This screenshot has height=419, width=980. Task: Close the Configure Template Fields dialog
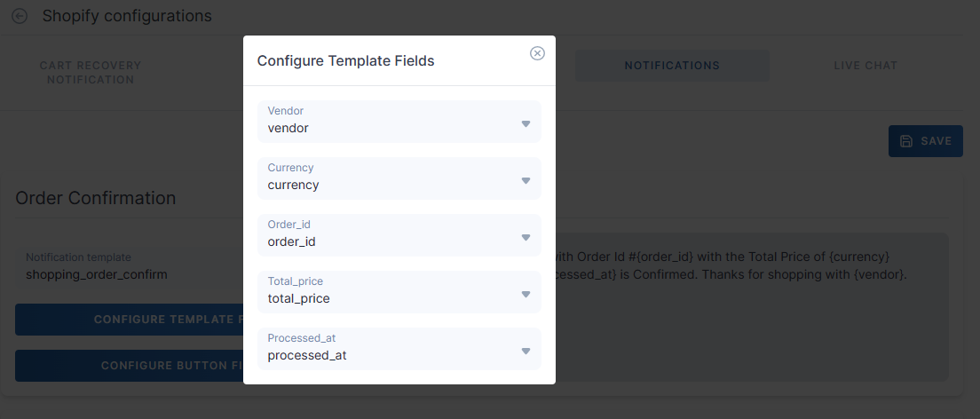pyautogui.click(x=537, y=53)
